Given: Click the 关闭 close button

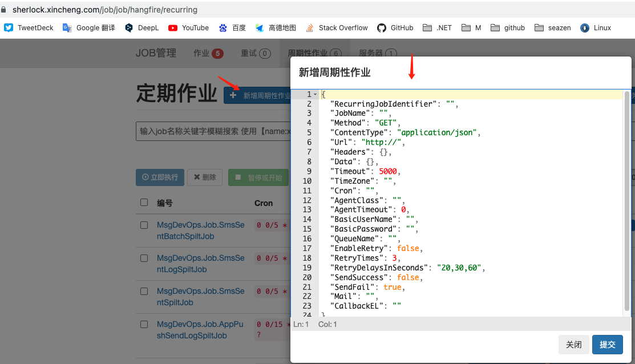Looking at the screenshot, I should point(573,345).
